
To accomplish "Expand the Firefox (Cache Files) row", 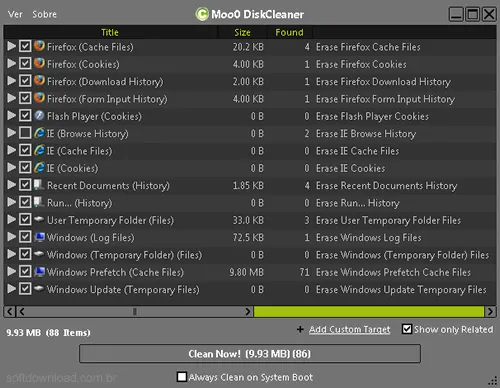I will pyautogui.click(x=12, y=46).
